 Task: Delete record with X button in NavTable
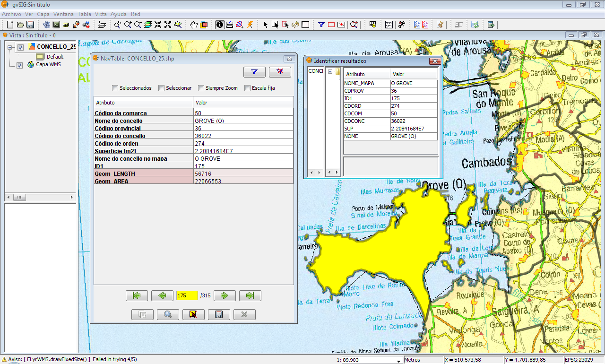pyautogui.click(x=244, y=314)
